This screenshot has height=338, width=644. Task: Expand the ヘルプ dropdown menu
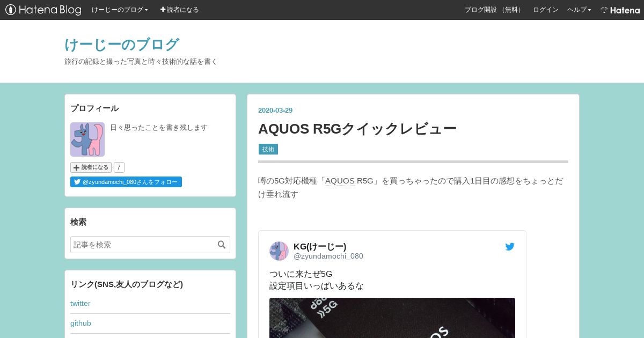pyautogui.click(x=579, y=10)
